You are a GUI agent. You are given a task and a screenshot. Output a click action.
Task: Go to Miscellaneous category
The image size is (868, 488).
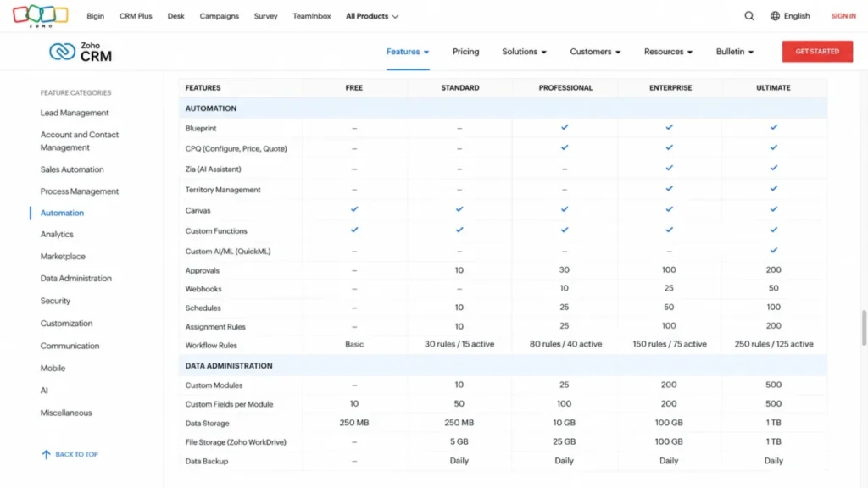click(x=66, y=413)
